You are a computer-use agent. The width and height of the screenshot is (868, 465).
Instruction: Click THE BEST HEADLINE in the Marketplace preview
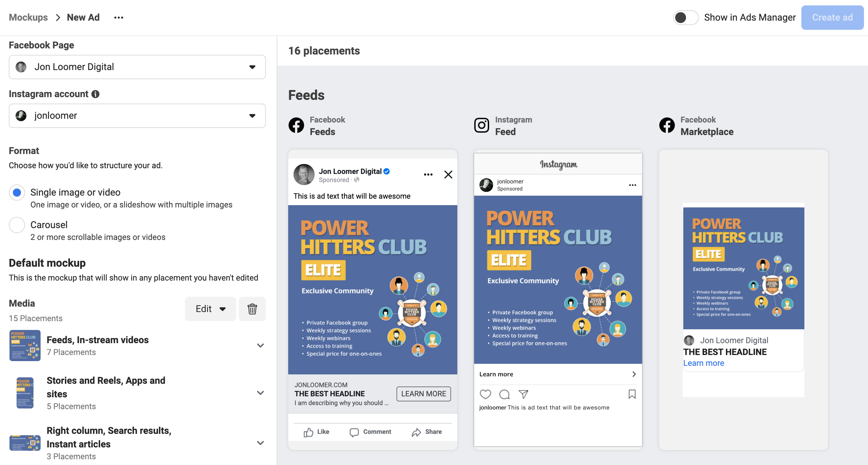tap(725, 352)
